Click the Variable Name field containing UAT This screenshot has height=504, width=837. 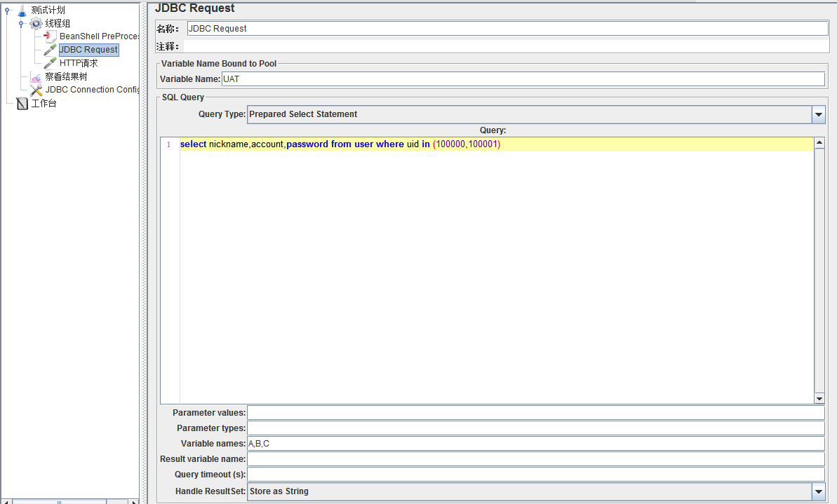[523, 79]
